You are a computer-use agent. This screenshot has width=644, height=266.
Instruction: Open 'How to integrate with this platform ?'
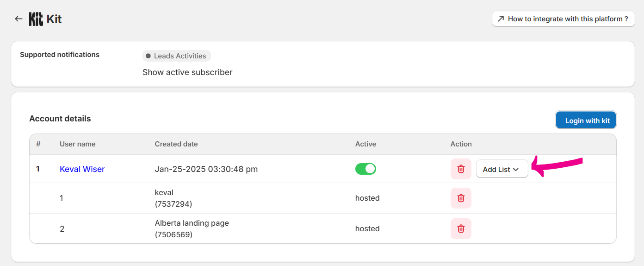click(563, 19)
